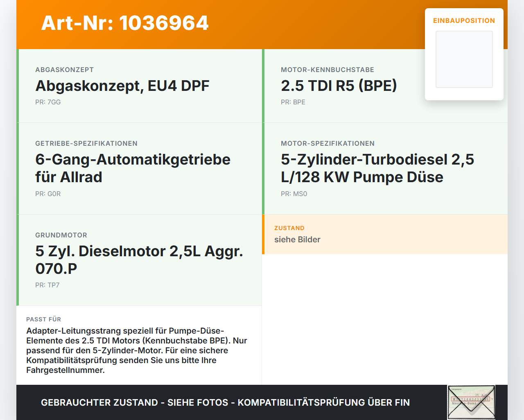Click the PASST FÜR label
Viewport: 524px width, 420px height.
coord(44,319)
